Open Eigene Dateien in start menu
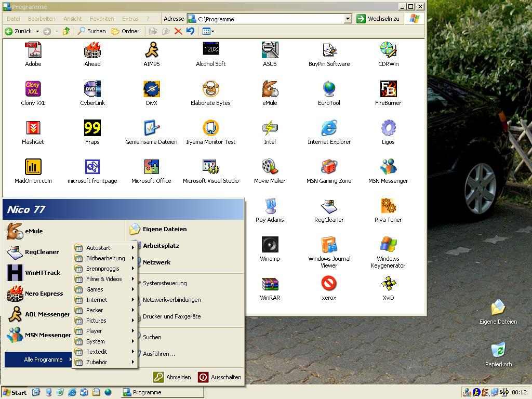The image size is (532, 399). click(x=158, y=229)
